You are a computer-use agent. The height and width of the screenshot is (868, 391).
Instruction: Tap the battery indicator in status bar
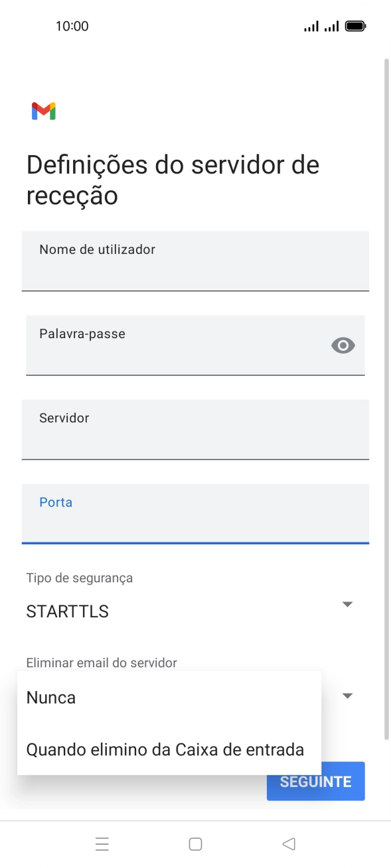pyautogui.click(x=356, y=25)
